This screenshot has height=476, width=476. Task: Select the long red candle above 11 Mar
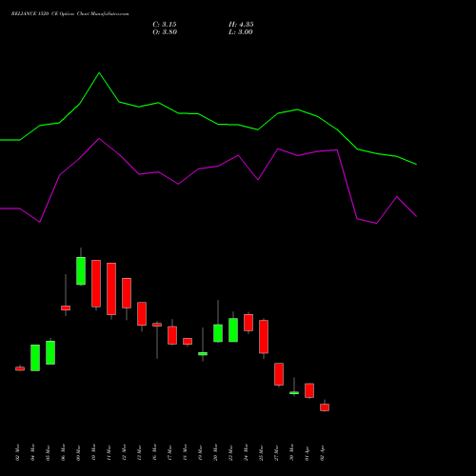pyautogui.click(x=111, y=288)
